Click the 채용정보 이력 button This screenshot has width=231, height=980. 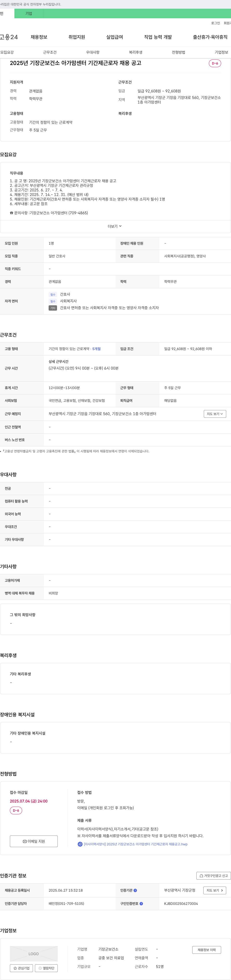(207, 950)
